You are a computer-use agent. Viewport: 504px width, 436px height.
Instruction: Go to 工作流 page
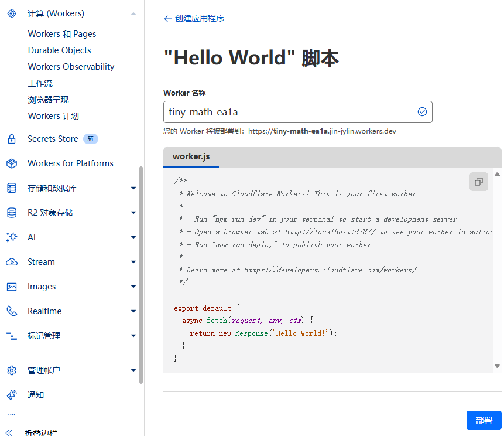tap(40, 83)
